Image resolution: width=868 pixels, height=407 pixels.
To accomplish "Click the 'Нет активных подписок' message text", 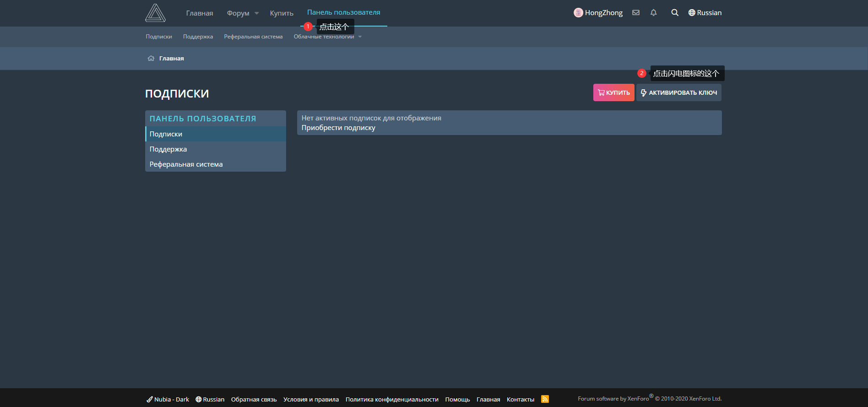I will click(371, 118).
